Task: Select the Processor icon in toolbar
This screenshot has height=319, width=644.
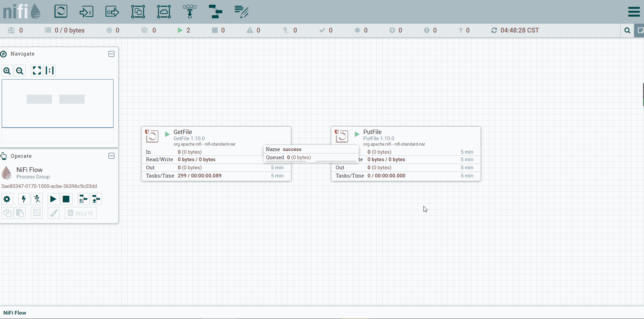Action: tap(61, 12)
